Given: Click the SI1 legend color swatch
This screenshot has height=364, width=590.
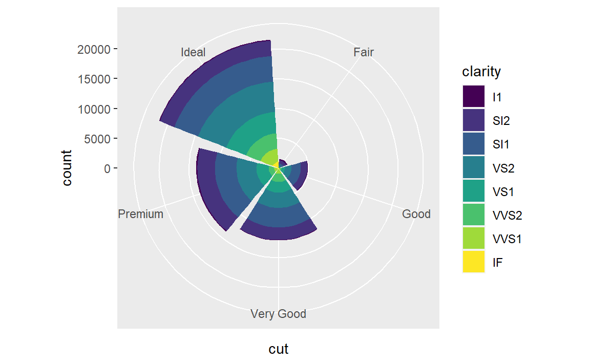Looking at the screenshot, I should click(473, 144).
